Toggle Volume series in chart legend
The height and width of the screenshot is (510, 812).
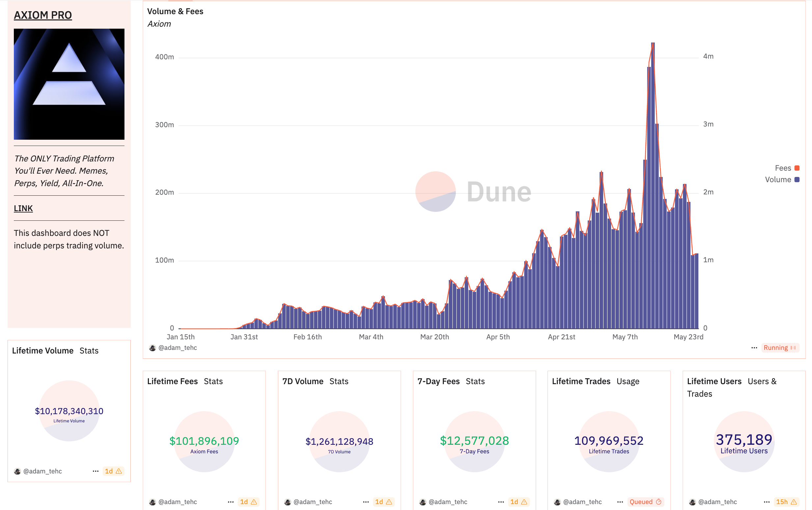click(778, 180)
